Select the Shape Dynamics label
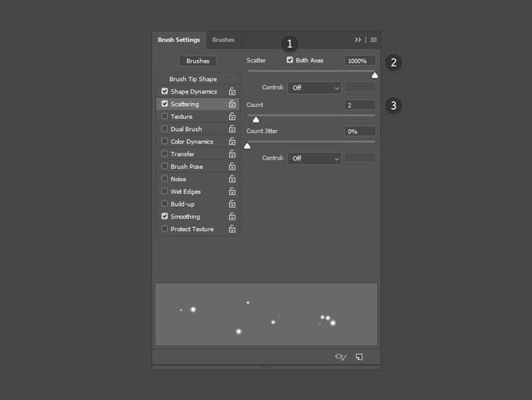 pos(193,91)
